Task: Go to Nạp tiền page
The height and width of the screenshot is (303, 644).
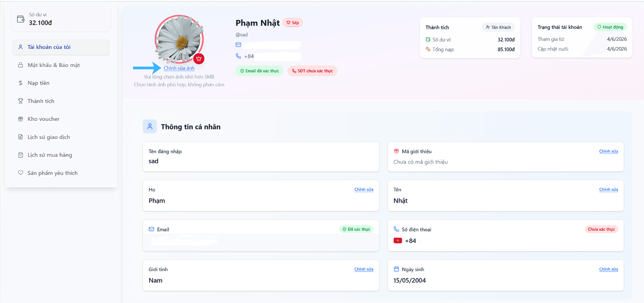Action: [61, 83]
